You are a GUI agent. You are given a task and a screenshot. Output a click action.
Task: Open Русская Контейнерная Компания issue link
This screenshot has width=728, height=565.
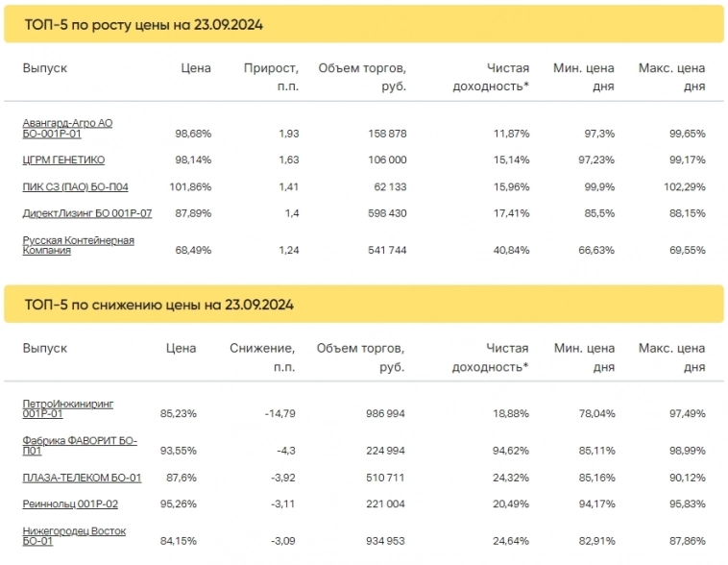[78, 245]
